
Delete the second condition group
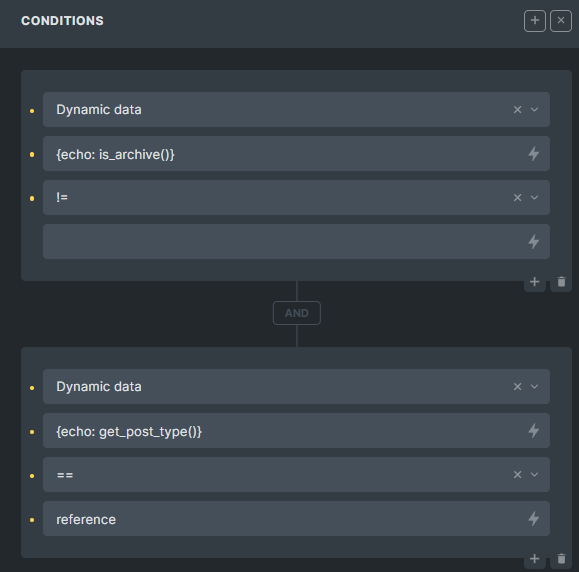tap(561, 559)
